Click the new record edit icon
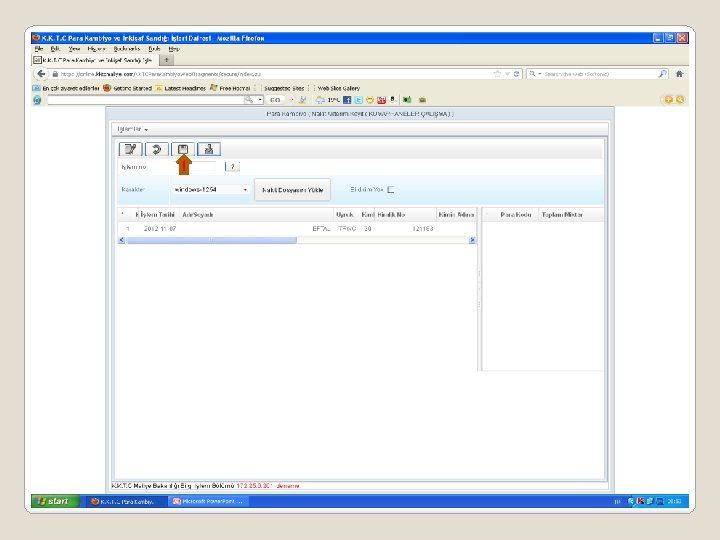This screenshot has height=540, width=720. (130, 149)
